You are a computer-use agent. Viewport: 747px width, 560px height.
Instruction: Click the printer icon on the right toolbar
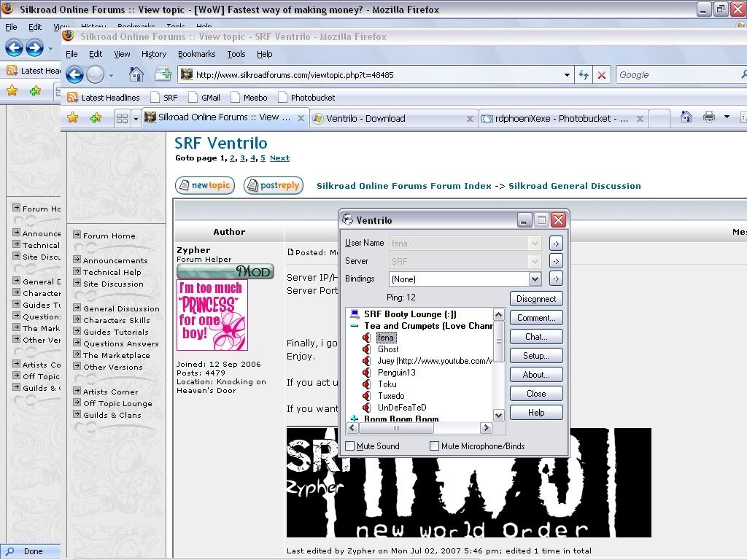[x=709, y=117]
